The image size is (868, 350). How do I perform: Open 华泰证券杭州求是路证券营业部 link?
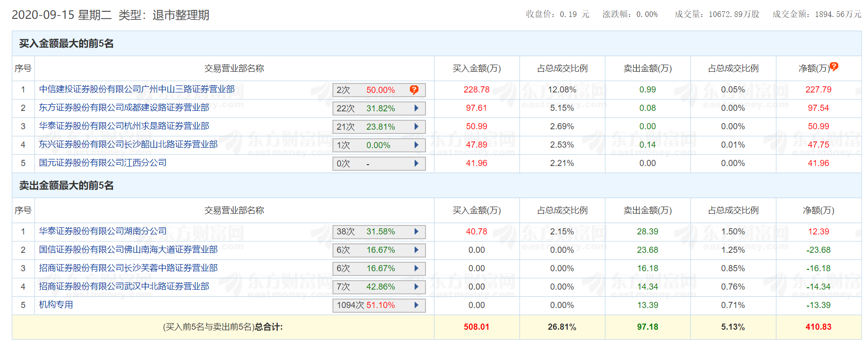[124, 126]
